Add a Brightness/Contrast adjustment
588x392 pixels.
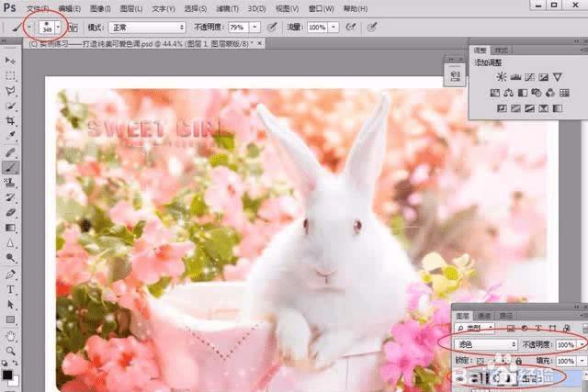coord(502,77)
